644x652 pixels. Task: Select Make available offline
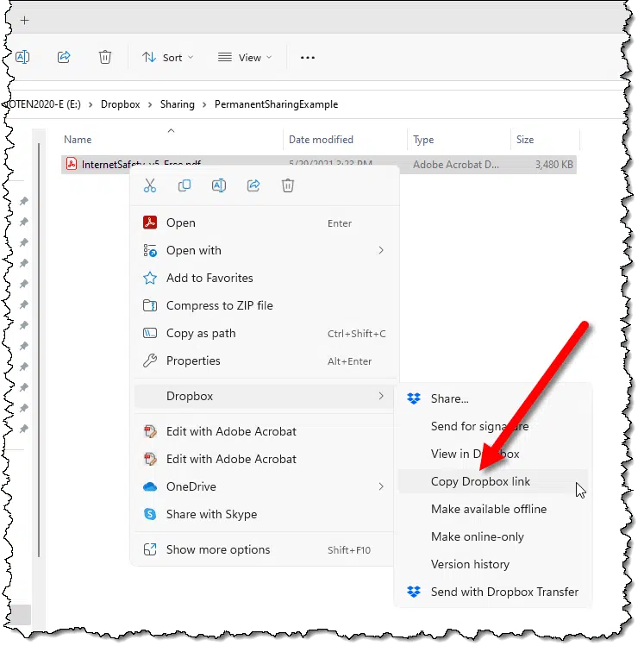[x=493, y=509]
